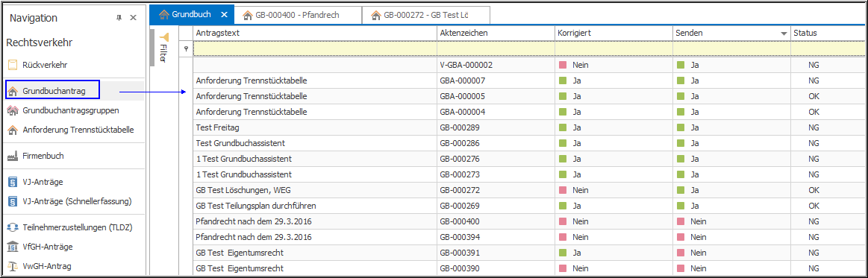The width and height of the screenshot is (868, 278).
Task: Sort by the Status column header
Action: pos(828,33)
